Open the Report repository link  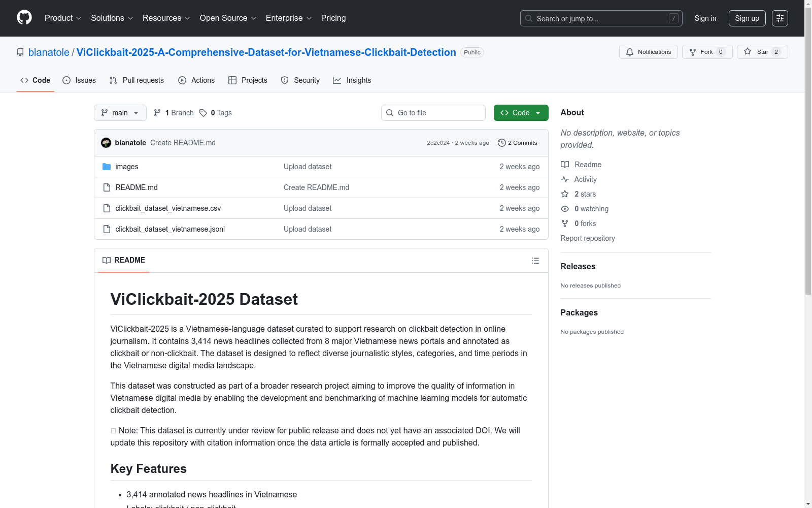pos(588,238)
